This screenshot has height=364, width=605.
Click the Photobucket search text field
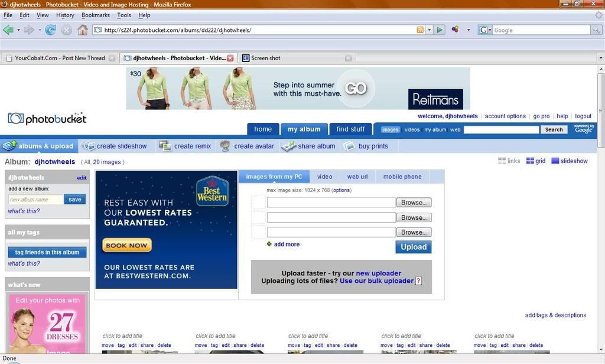click(x=501, y=129)
